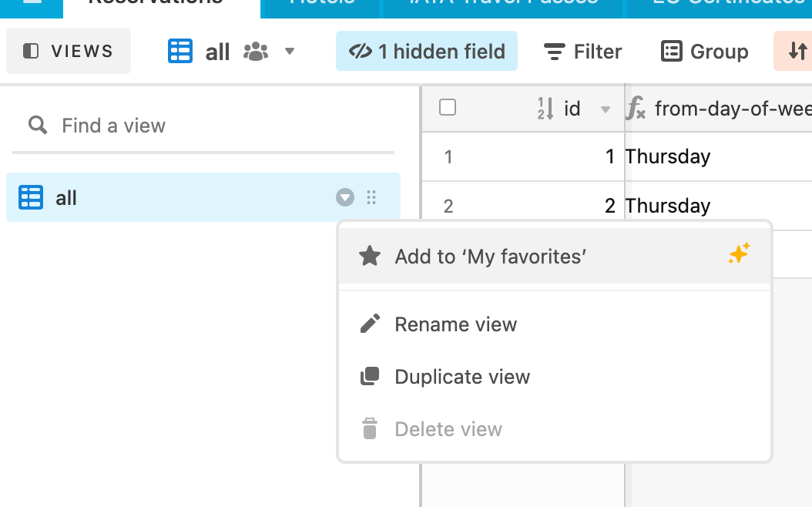The height and width of the screenshot is (507, 812).
Task: Click the trash icon beside Delete view
Action: [x=370, y=429]
